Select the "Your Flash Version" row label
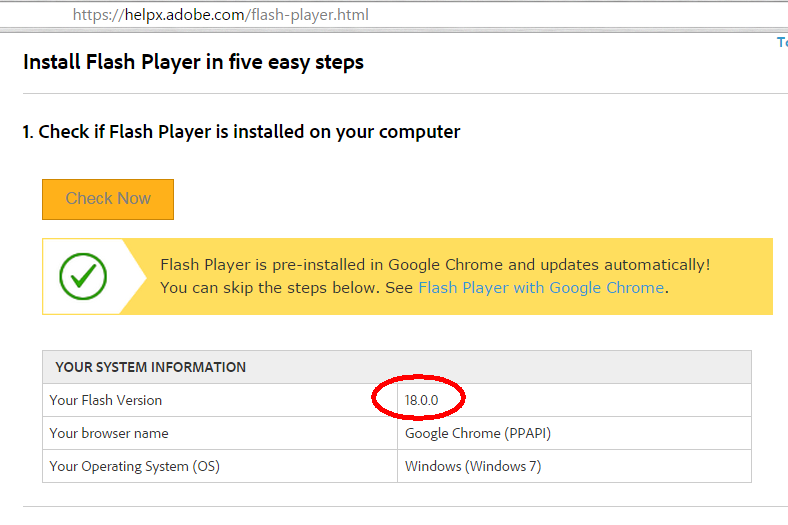 pyautogui.click(x=105, y=400)
